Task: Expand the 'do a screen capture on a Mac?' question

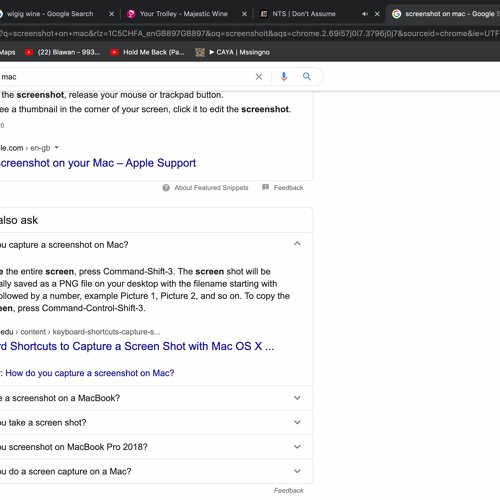Action: [x=297, y=471]
